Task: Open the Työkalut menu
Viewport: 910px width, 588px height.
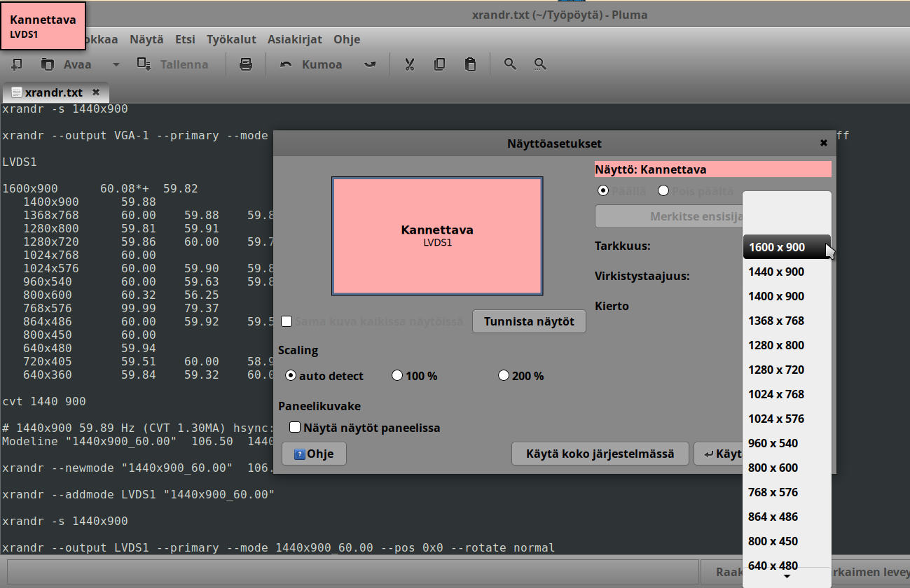Action: (x=231, y=39)
